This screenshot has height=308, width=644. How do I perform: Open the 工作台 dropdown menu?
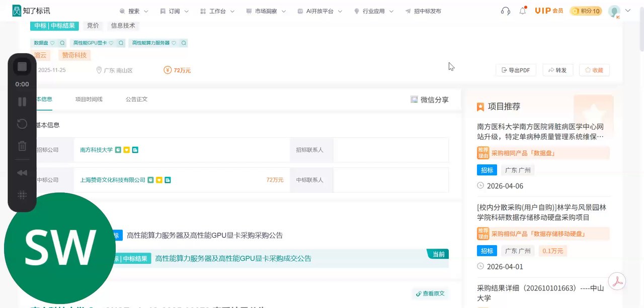click(x=217, y=11)
